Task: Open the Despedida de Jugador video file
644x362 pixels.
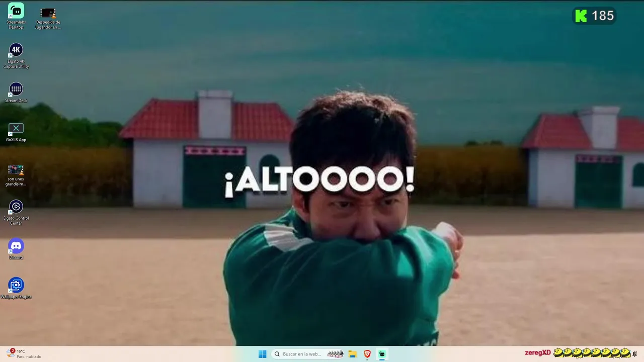Action: click(x=48, y=19)
